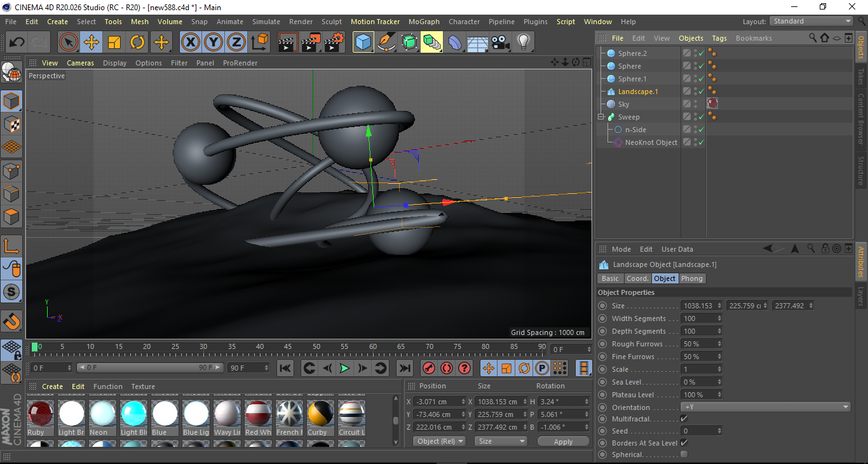Go to start of animation

(285, 368)
